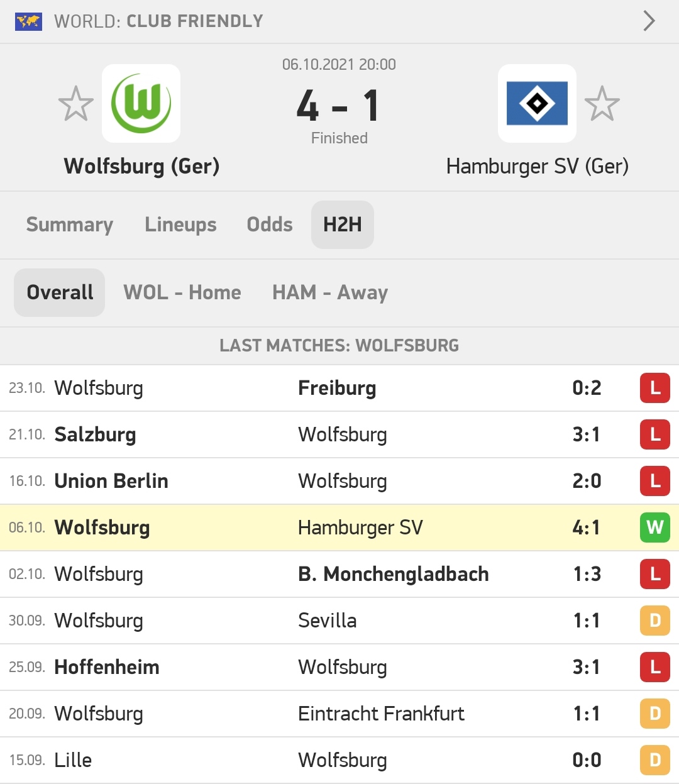Select the HAM - Away filter
Viewport: 679px width, 784px height.
click(330, 292)
